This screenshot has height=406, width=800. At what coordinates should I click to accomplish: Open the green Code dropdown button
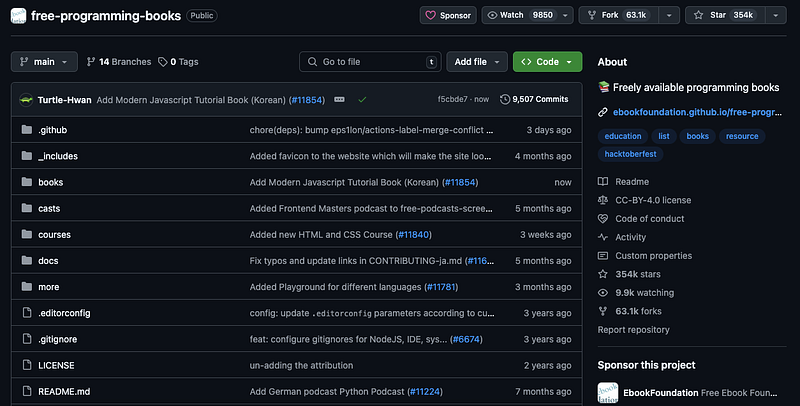coord(547,62)
